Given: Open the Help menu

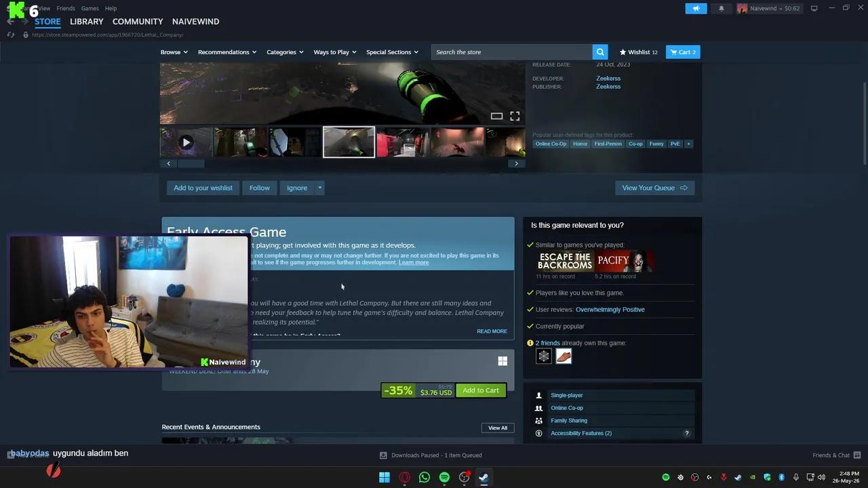Looking at the screenshot, I should 111,8.
